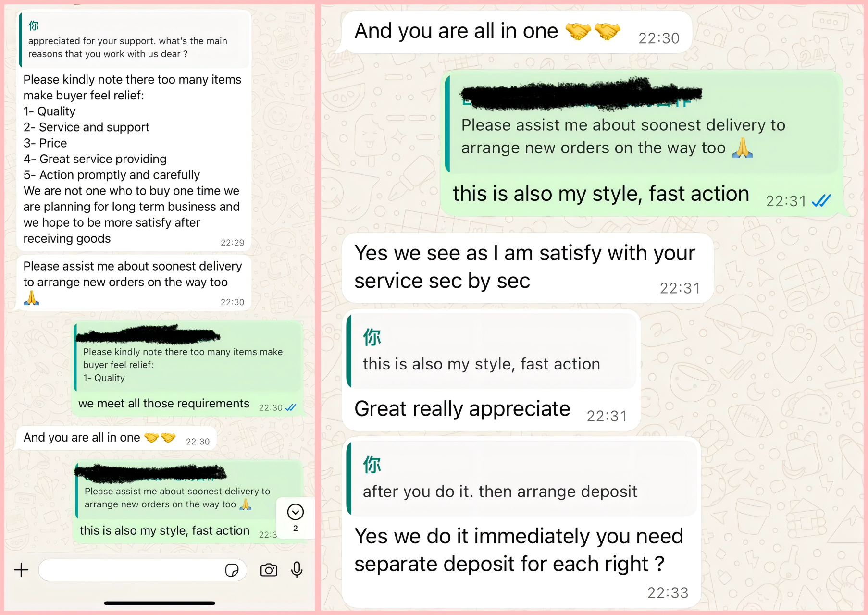Tap the handshake emojis in 'all in one' message
This screenshot has height=615, width=868.
[x=593, y=31]
